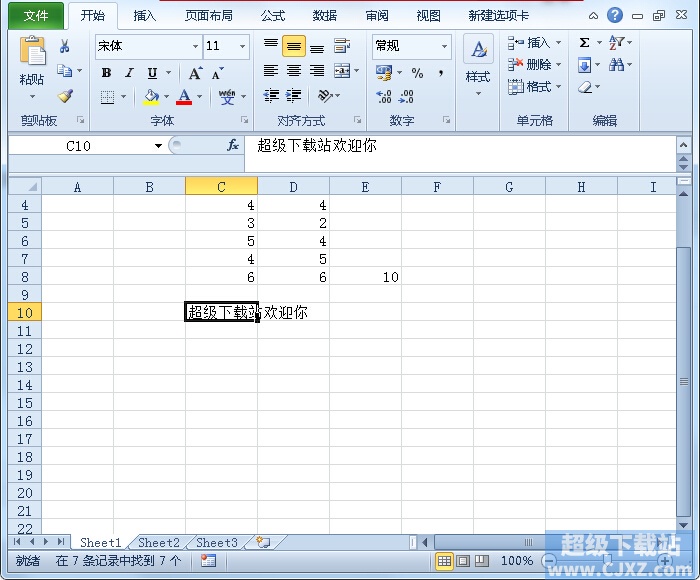Viewport: 700px width, 580px height.
Task: Click the AutoSum sigma icon
Action: click(x=584, y=42)
